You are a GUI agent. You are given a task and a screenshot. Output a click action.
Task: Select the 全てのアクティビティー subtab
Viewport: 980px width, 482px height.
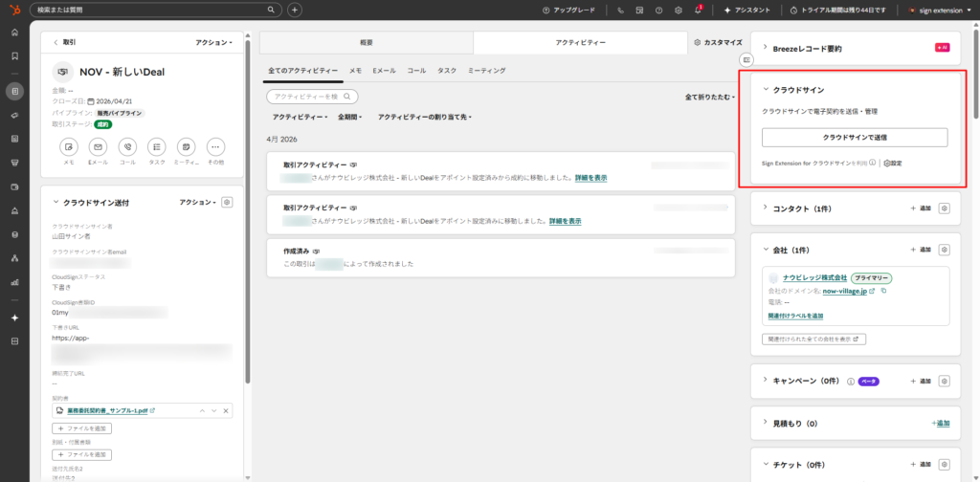click(303, 71)
